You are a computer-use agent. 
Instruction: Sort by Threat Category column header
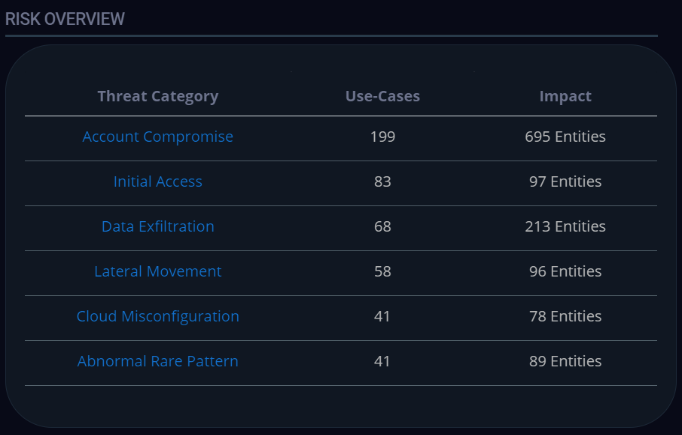[158, 97]
